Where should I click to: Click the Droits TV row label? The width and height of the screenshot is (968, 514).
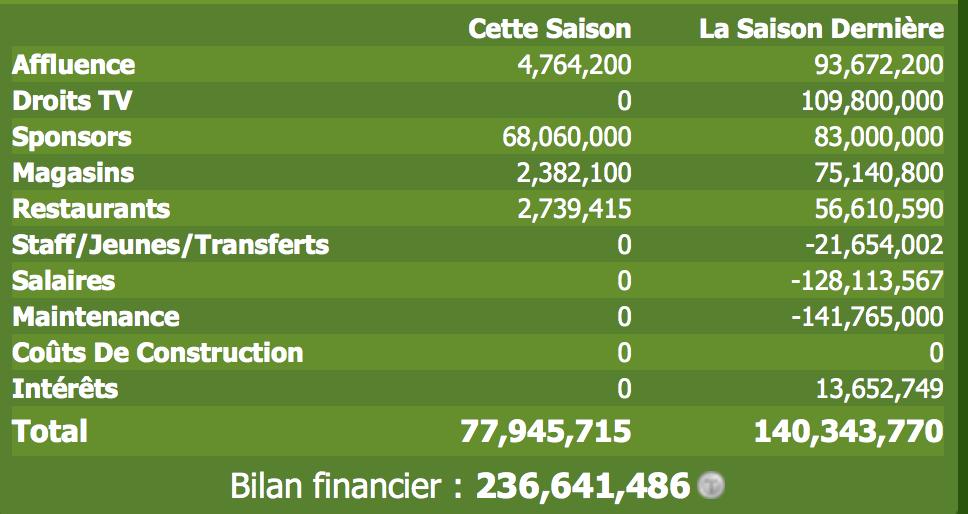point(72,100)
